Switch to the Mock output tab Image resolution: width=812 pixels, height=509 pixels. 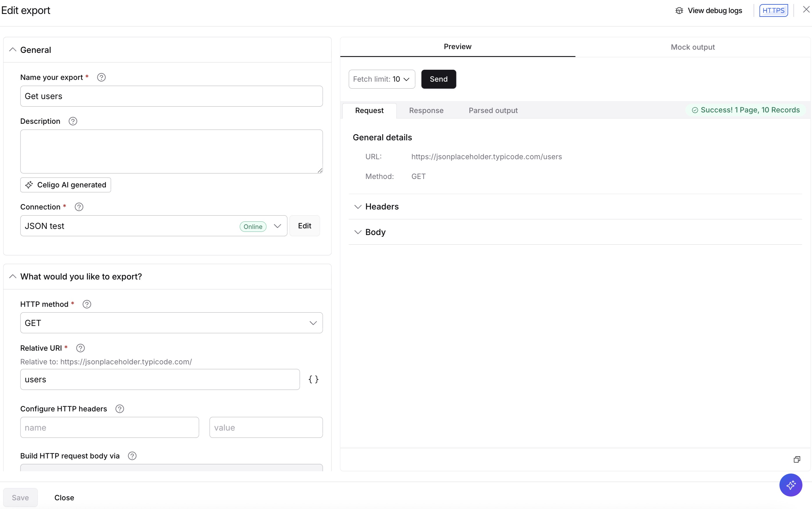pos(693,47)
